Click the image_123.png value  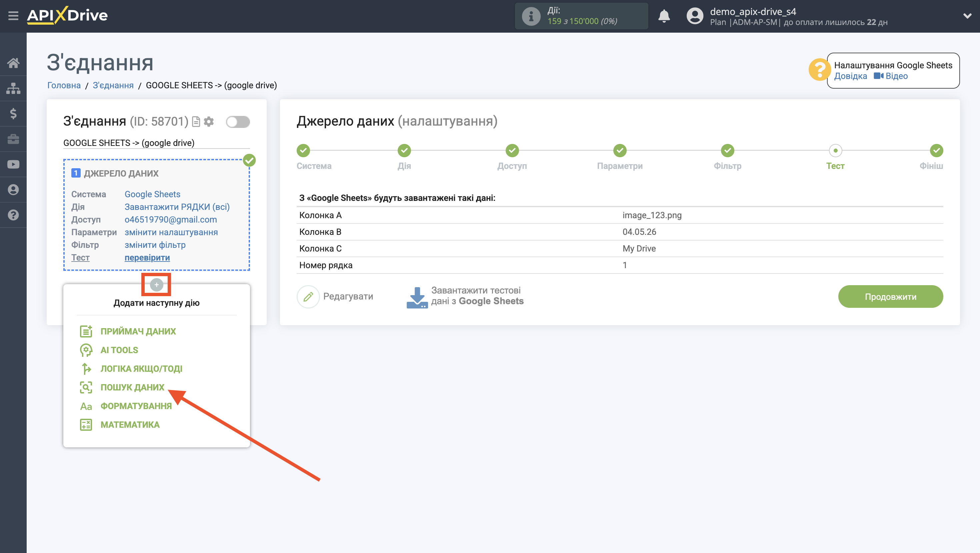(x=652, y=215)
